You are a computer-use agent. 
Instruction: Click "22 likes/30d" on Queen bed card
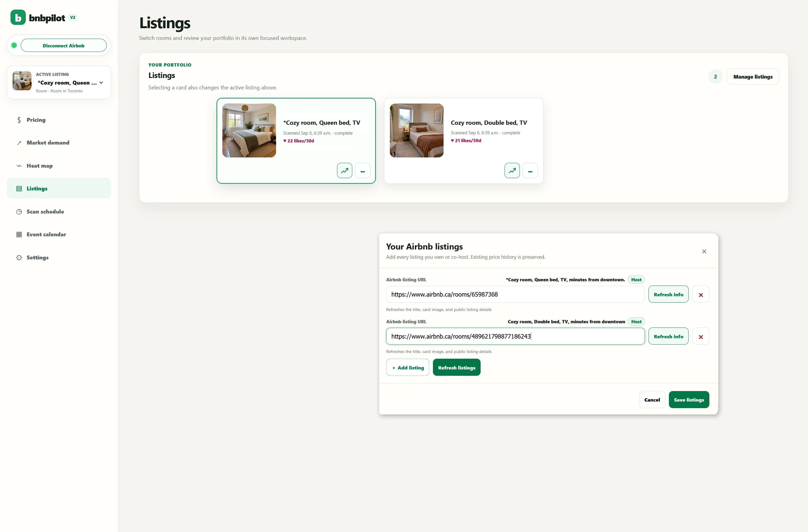point(299,141)
